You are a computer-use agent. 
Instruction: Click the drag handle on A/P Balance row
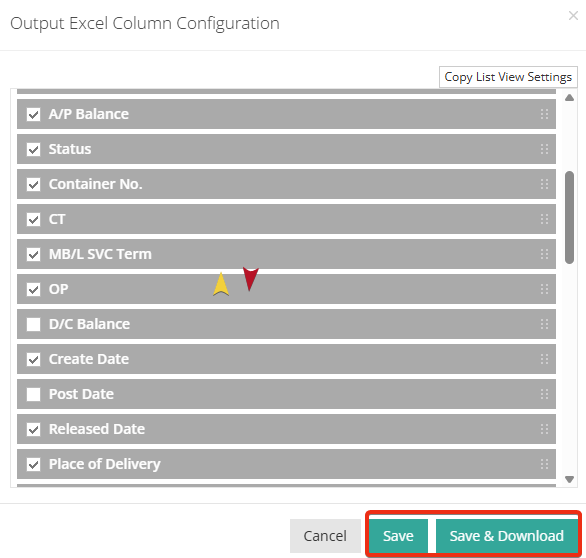click(x=544, y=114)
